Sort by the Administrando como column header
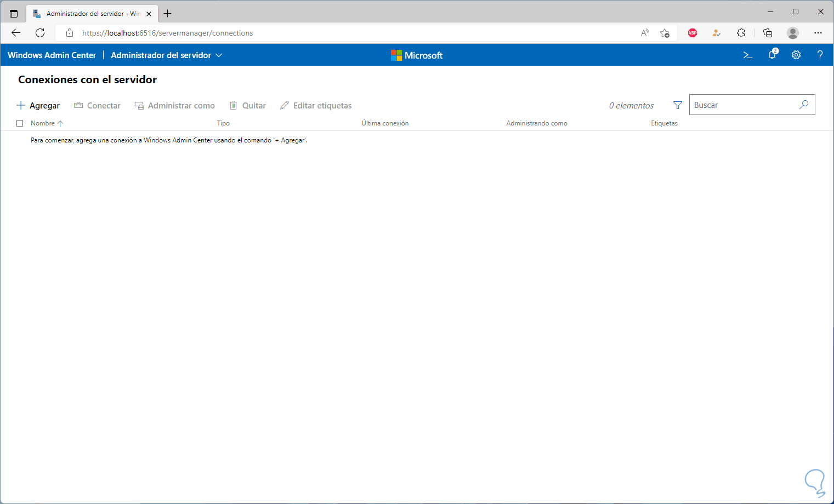Viewport: 834px width, 504px height. 537,123
